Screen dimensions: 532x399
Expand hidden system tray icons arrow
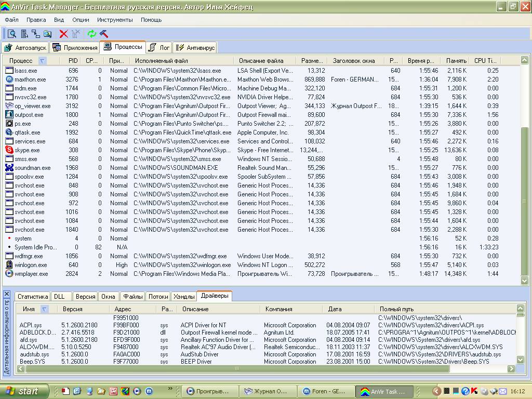(x=436, y=391)
